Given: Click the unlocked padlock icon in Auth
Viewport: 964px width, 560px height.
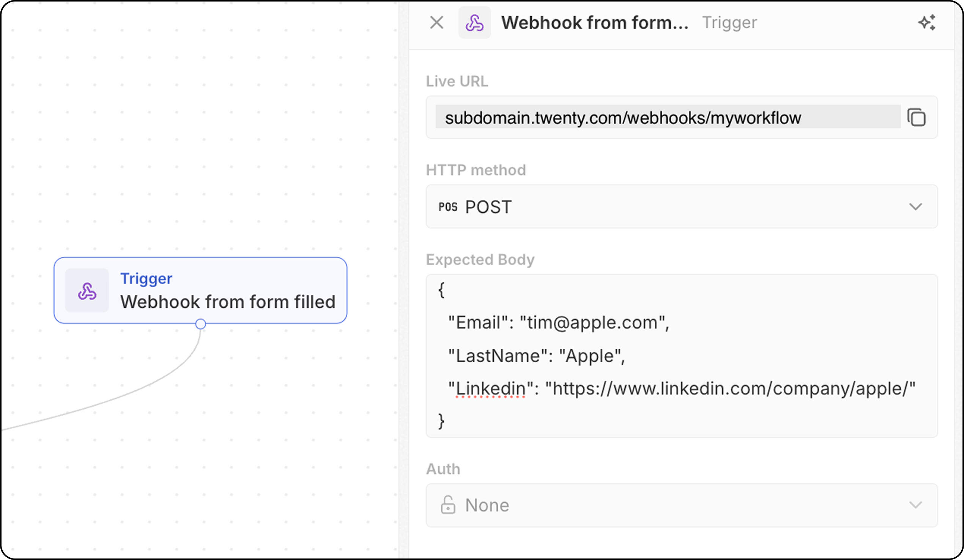Looking at the screenshot, I should point(447,505).
